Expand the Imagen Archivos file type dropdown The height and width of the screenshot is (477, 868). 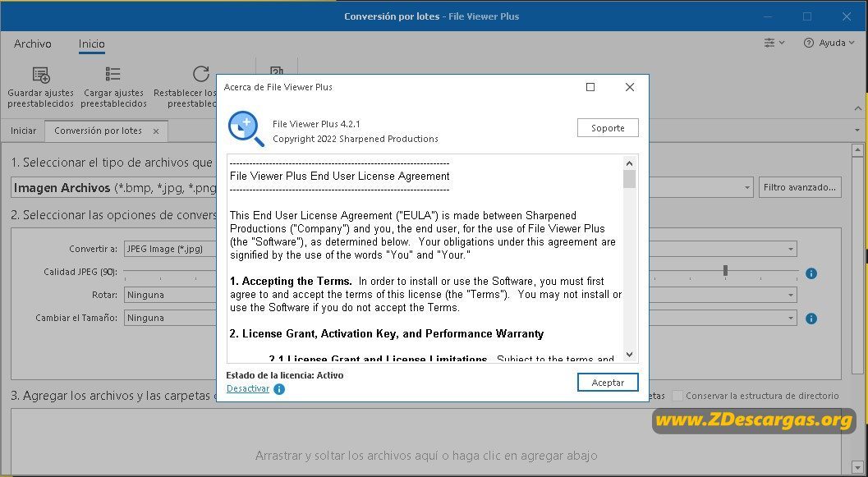click(x=747, y=187)
